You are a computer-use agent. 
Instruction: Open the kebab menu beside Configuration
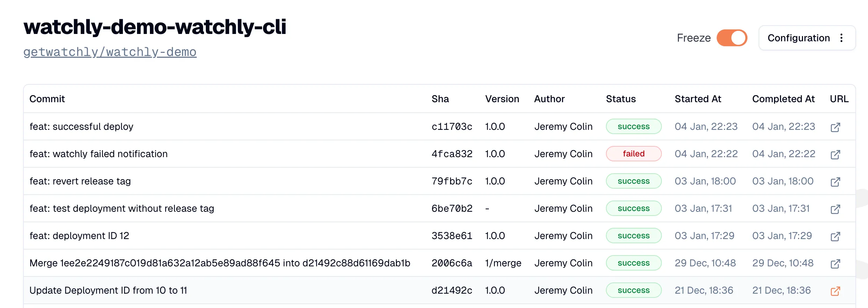click(x=842, y=38)
